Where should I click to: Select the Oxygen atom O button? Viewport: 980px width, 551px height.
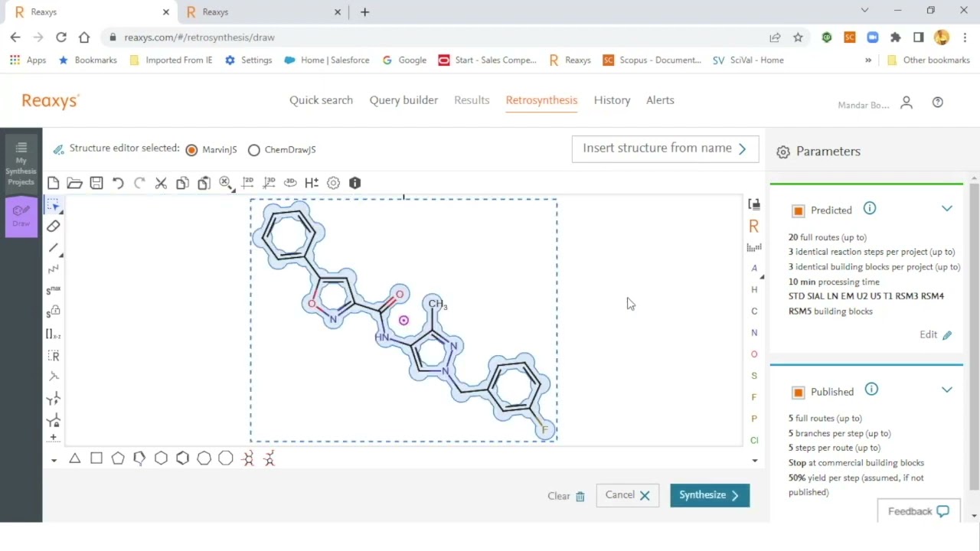pyautogui.click(x=754, y=354)
